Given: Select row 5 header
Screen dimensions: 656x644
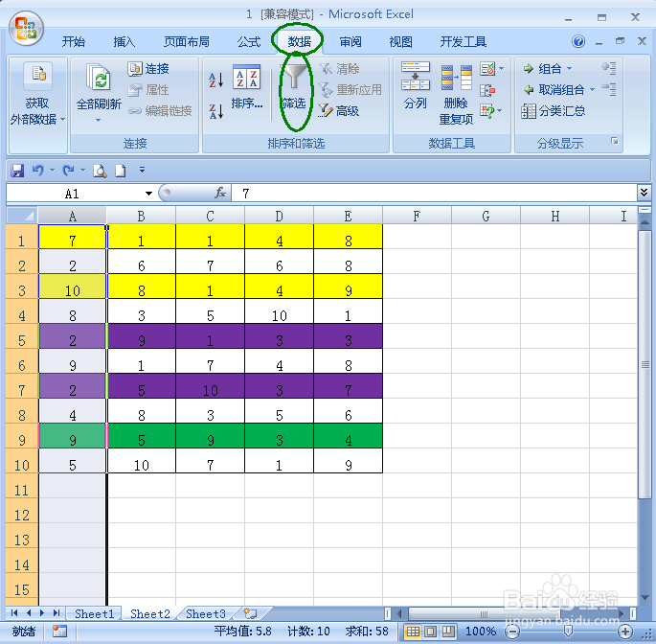Looking at the screenshot, I should click(22, 336).
